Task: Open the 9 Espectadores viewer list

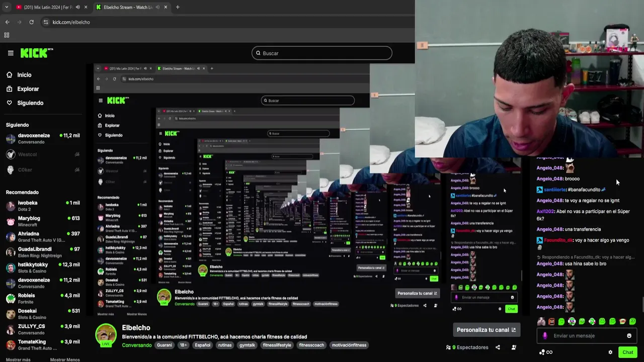Action: (x=467, y=347)
